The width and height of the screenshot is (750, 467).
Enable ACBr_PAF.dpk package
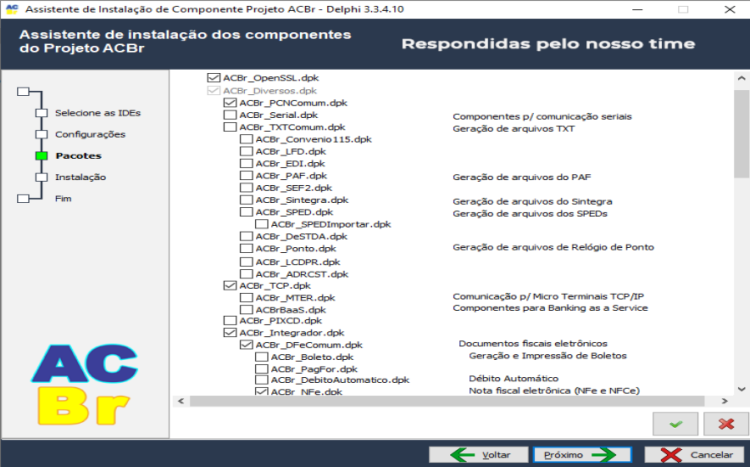pyautogui.click(x=246, y=176)
